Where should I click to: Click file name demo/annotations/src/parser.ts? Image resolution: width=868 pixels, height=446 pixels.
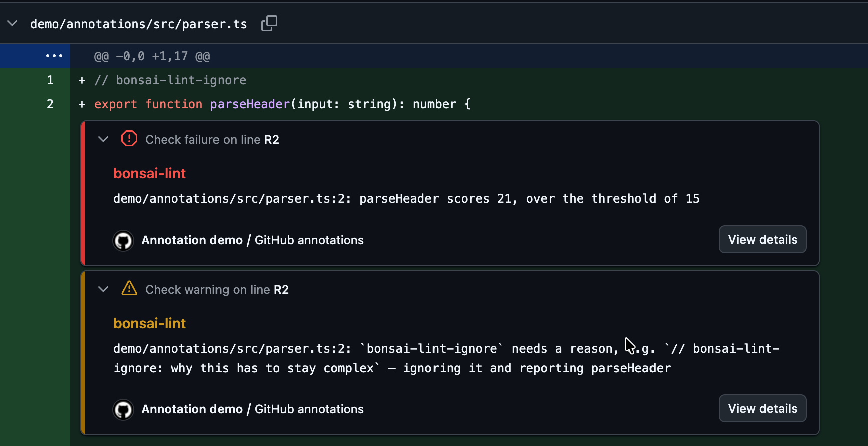click(138, 24)
